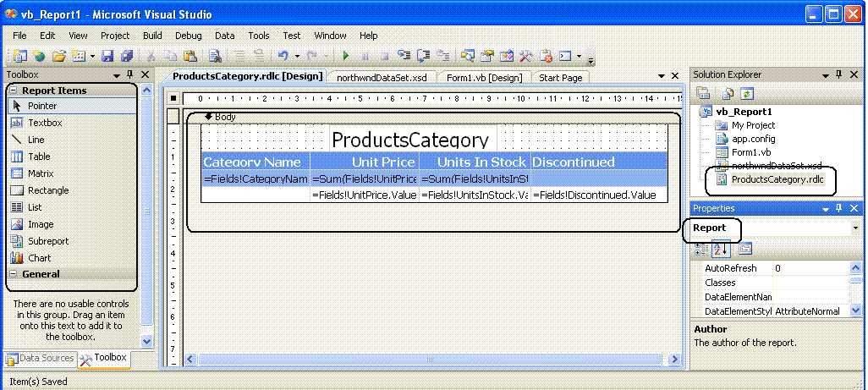
Task: Click the Step Over debug icon
Action: [x=424, y=55]
